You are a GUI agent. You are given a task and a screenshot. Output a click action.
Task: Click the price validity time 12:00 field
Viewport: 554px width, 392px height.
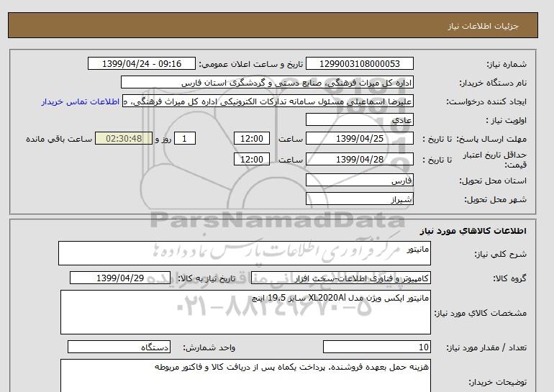click(x=252, y=159)
